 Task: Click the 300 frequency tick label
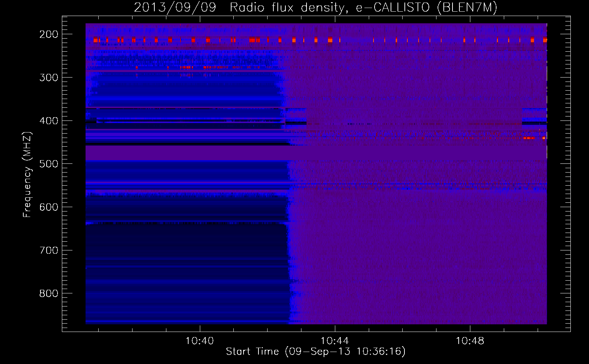[x=49, y=78]
